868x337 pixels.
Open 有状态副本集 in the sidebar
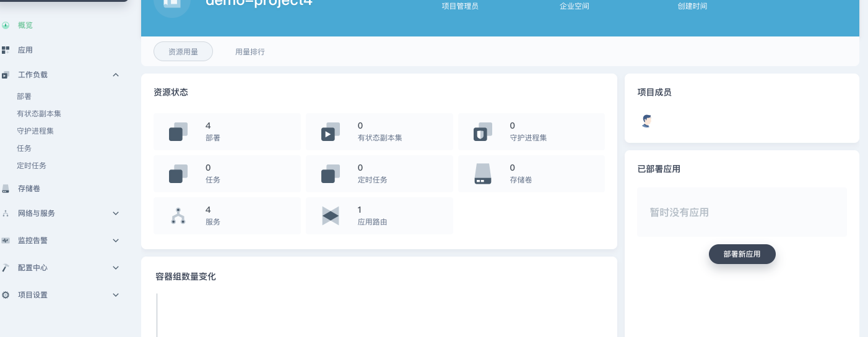pyautogui.click(x=39, y=114)
